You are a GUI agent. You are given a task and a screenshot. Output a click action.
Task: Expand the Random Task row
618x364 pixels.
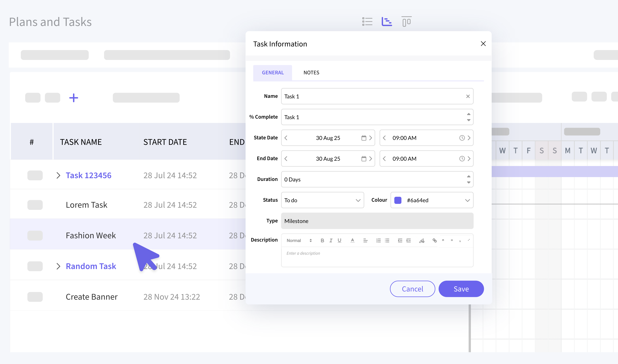[58, 266]
